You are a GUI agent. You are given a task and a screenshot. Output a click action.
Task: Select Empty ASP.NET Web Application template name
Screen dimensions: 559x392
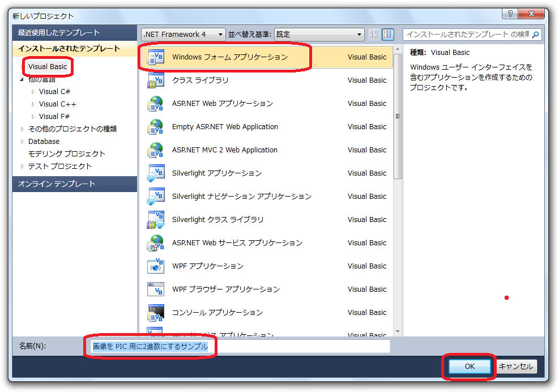(x=225, y=127)
